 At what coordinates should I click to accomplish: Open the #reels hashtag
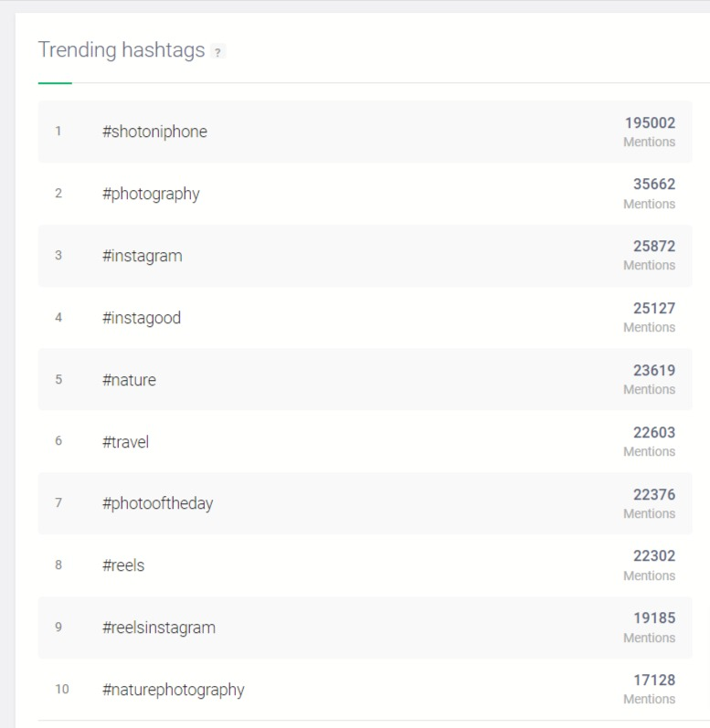click(123, 565)
